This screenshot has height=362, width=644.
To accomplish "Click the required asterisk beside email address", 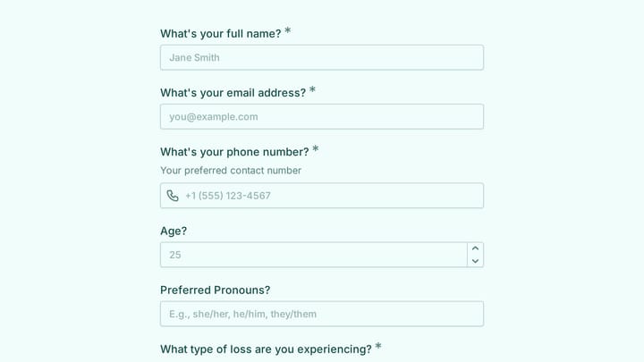I will (x=312, y=90).
